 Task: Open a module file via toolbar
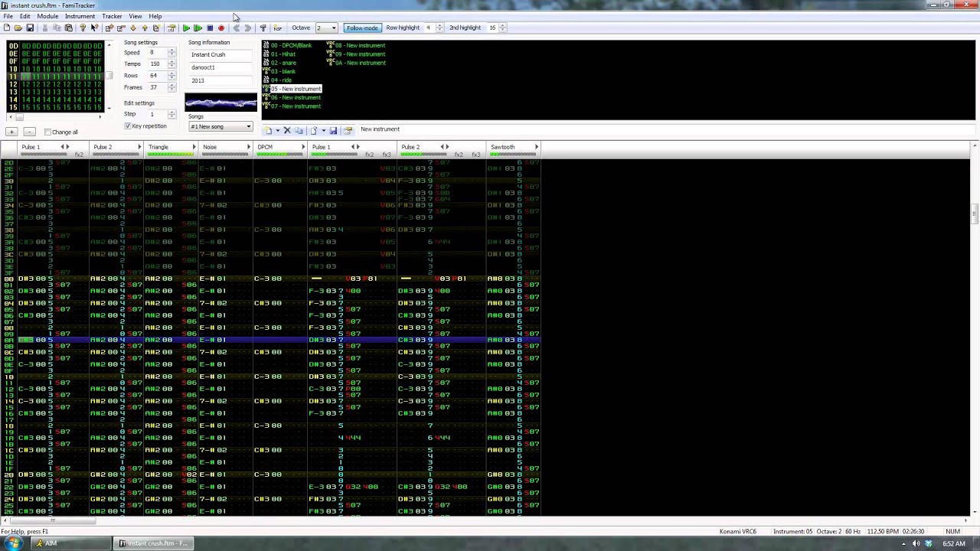pos(18,28)
